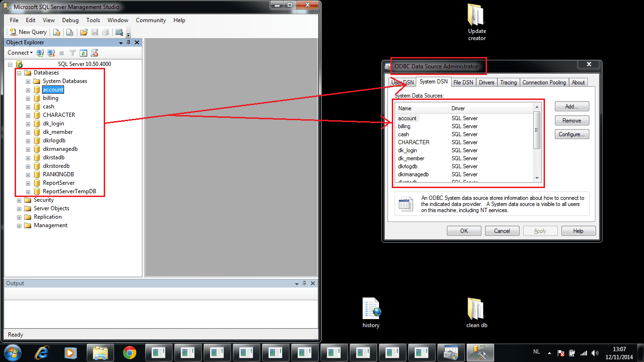Open Output panel window position dropdown

[297, 284]
